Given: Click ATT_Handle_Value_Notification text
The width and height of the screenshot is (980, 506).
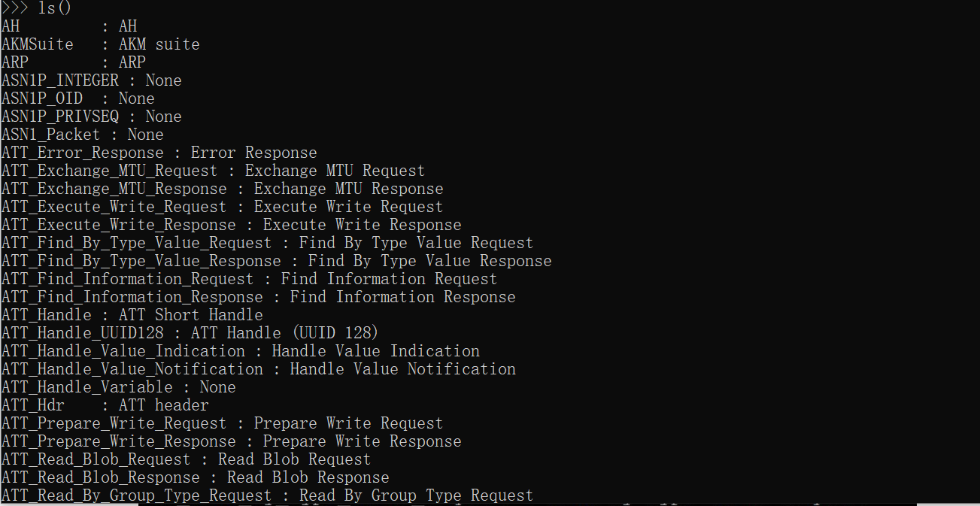Looking at the screenshot, I should coord(132,369).
